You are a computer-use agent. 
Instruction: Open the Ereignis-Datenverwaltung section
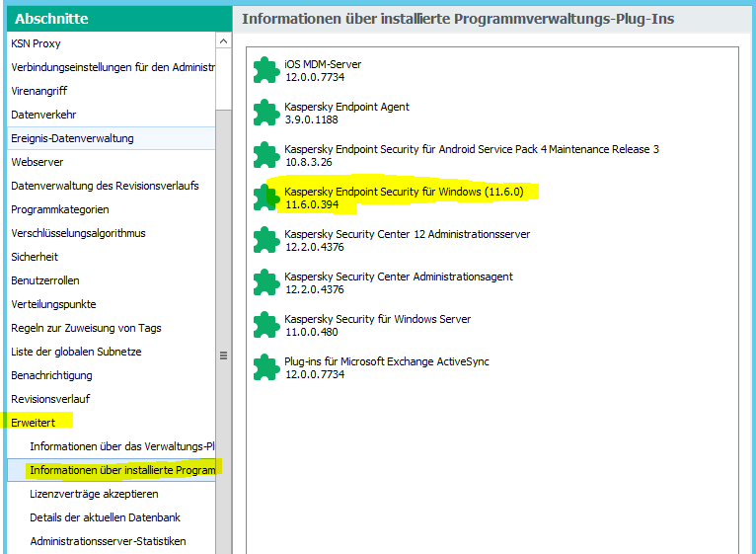pos(112,138)
